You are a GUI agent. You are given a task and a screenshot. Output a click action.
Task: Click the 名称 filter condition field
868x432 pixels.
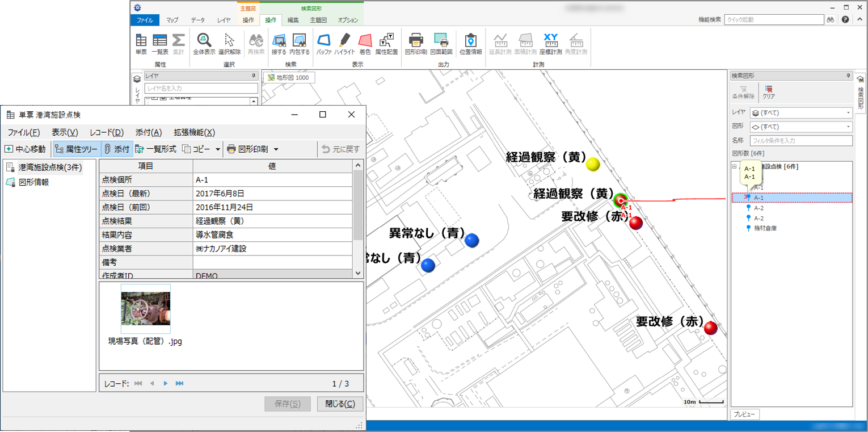tap(801, 140)
